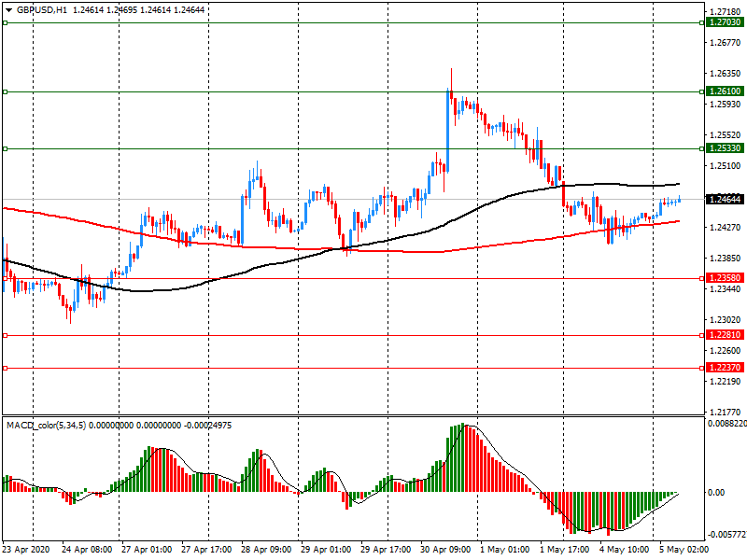This screenshot has height=560, width=747.
Task: Click the MACD_color(5,34,5) indicator label
Action: click(x=46, y=426)
